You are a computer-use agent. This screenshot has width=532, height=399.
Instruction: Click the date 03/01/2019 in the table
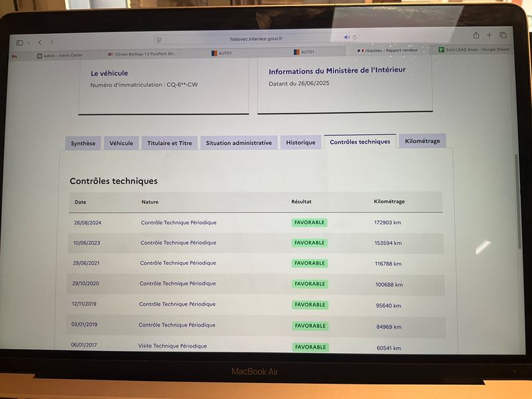[84, 325]
